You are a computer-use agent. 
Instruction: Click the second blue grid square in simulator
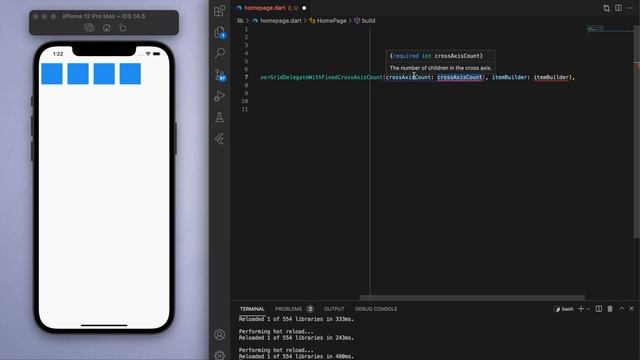[x=78, y=73]
